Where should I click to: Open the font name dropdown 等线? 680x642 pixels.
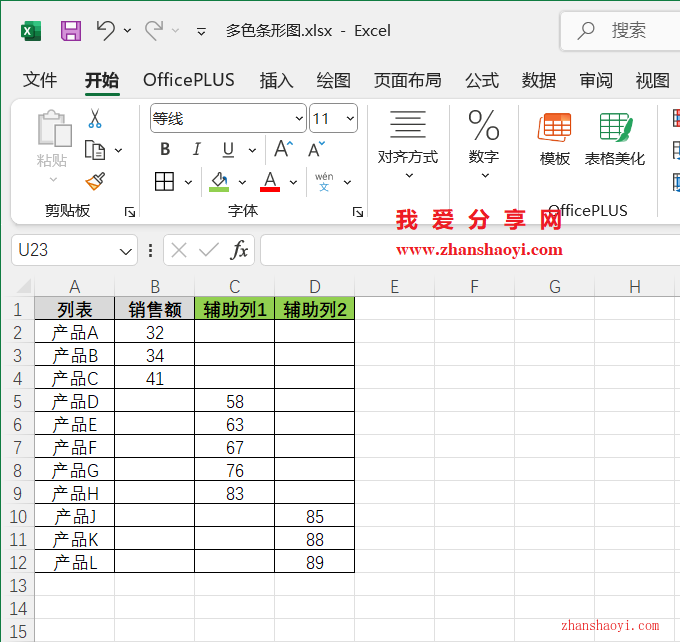[298, 119]
